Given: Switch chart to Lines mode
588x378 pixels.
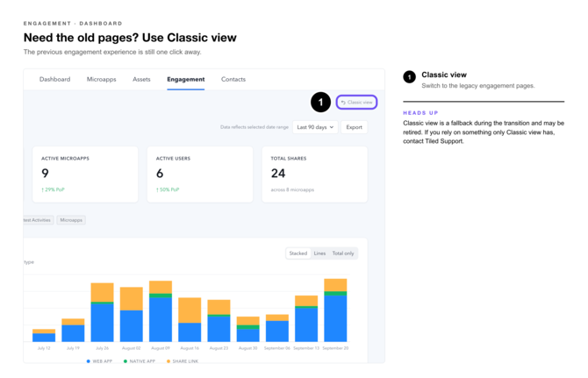Looking at the screenshot, I should tap(319, 253).
